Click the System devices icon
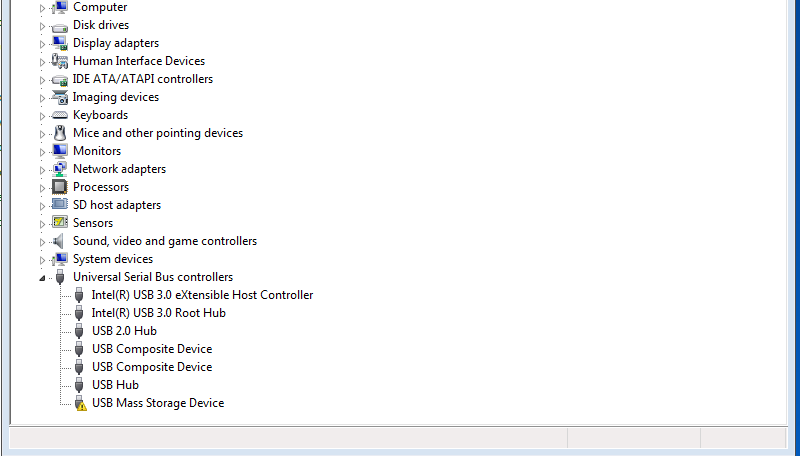 (x=60, y=259)
